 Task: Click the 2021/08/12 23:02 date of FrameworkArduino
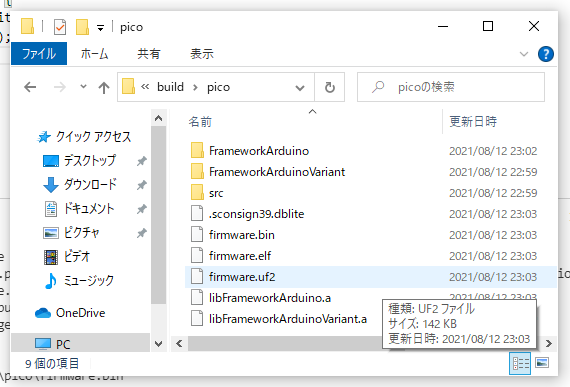[493, 151]
